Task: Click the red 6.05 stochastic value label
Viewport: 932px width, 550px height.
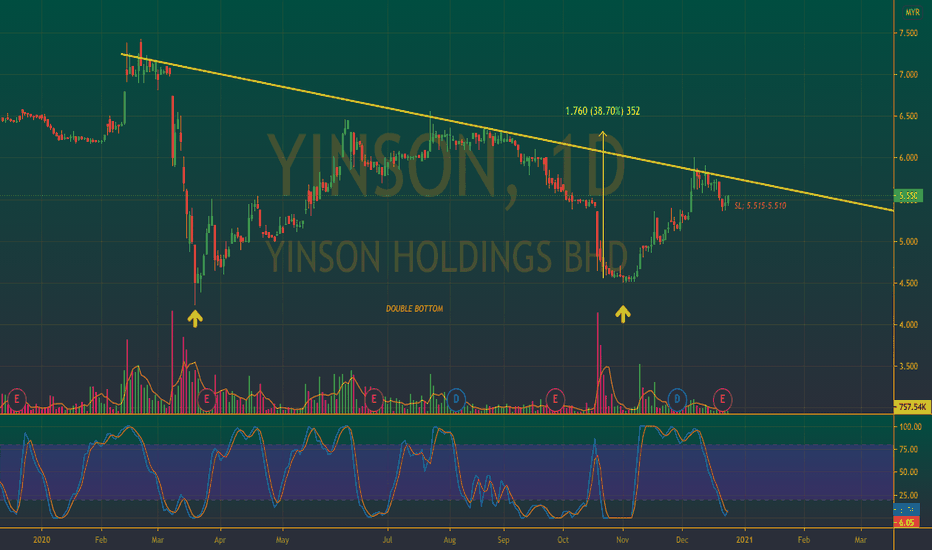Action: point(906,523)
